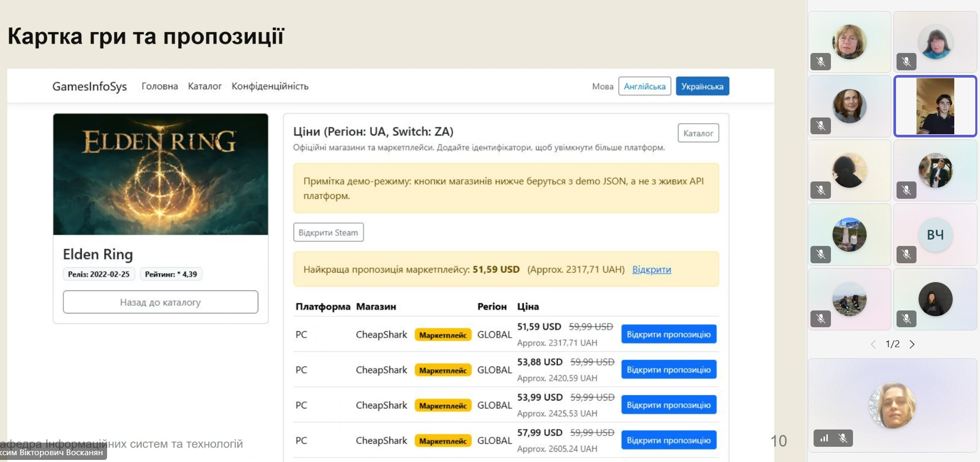Open offer priced 51,59 USD in table
This screenshot has width=980, height=462.
[x=669, y=334]
